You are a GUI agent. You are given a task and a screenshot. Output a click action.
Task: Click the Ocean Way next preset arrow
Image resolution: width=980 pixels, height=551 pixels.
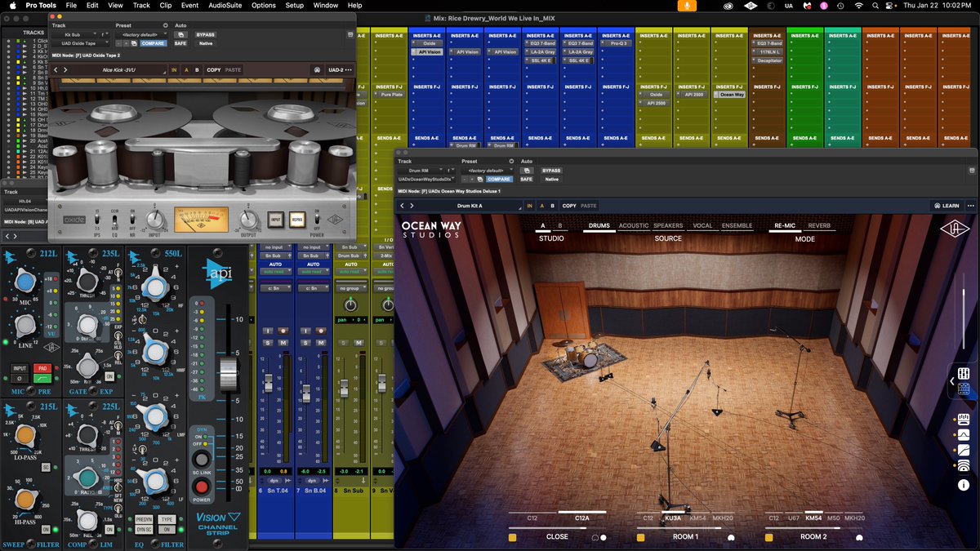click(413, 206)
